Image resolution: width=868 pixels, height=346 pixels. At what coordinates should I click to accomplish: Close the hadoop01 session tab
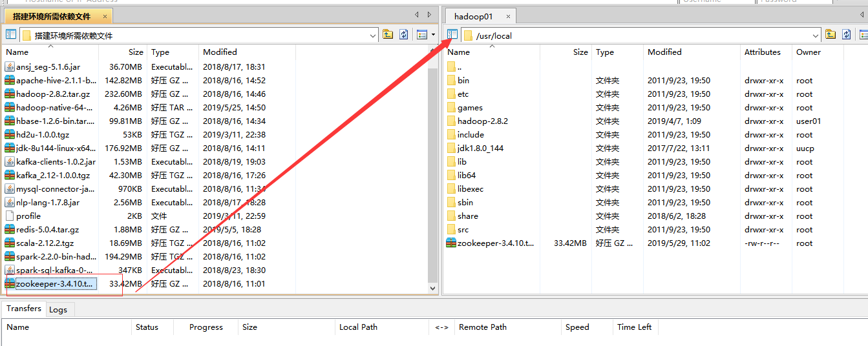pos(508,17)
